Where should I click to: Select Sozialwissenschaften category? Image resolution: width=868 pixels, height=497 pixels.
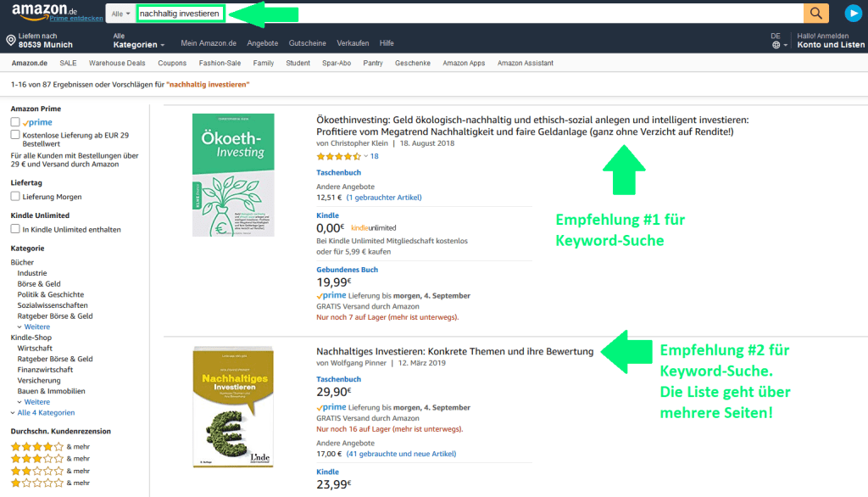52,305
